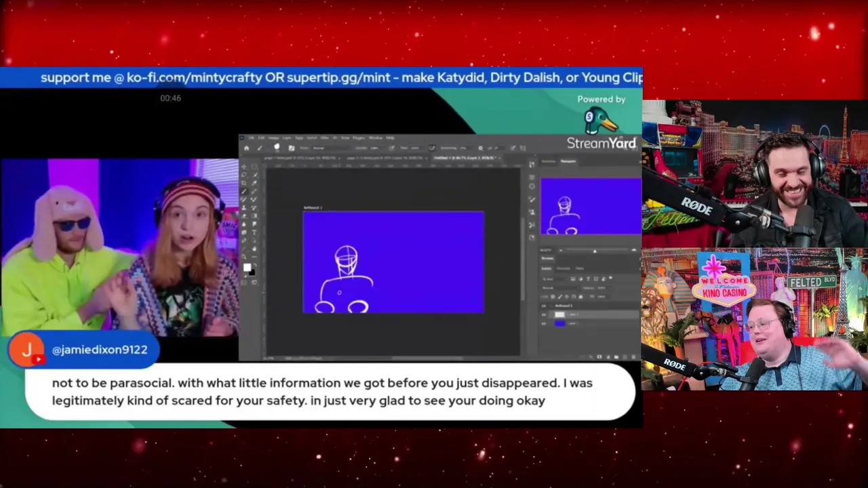Open the Help menu
This screenshot has width=868, height=488.
coord(390,138)
